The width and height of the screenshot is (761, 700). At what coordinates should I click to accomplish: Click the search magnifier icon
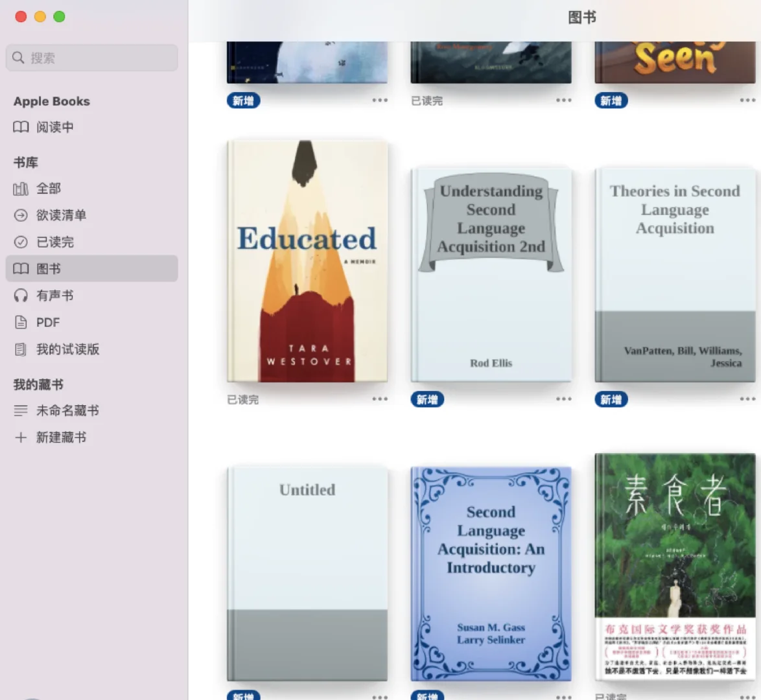click(x=18, y=58)
